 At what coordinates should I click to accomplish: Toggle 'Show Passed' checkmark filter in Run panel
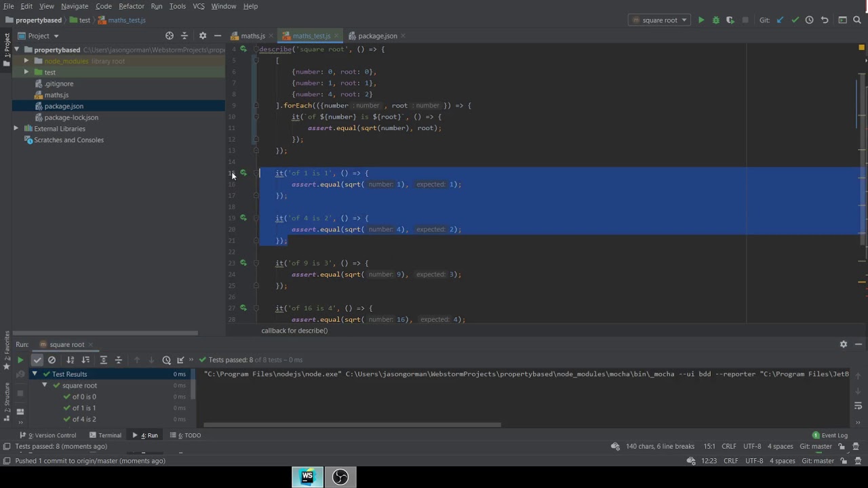coord(37,360)
